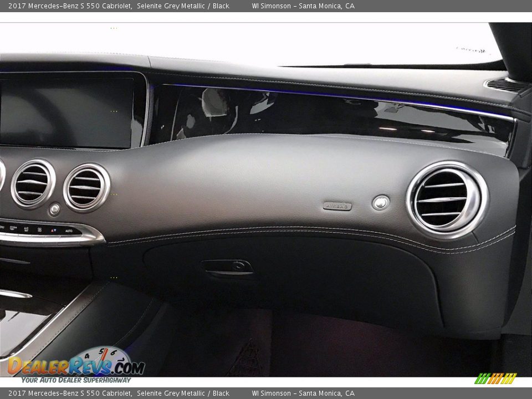532x399 pixels.
Task: Tap the AUTO climate control button
Action: click(x=69, y=231)
